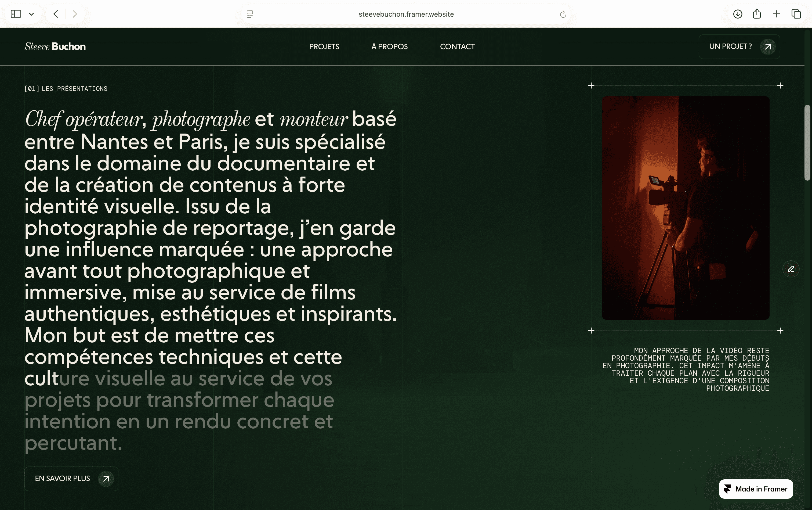Open the page reader icon in address bar

point(250,14)
